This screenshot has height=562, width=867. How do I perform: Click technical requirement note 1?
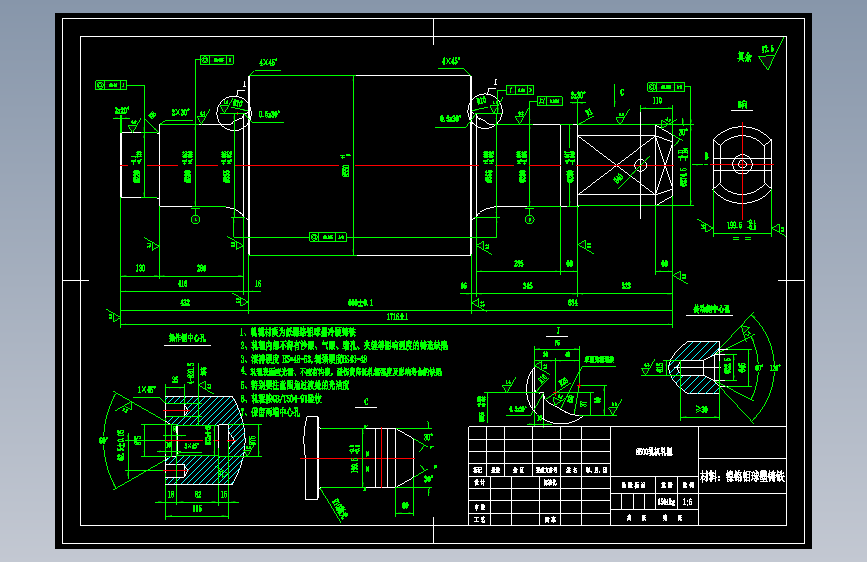point(297,332)
